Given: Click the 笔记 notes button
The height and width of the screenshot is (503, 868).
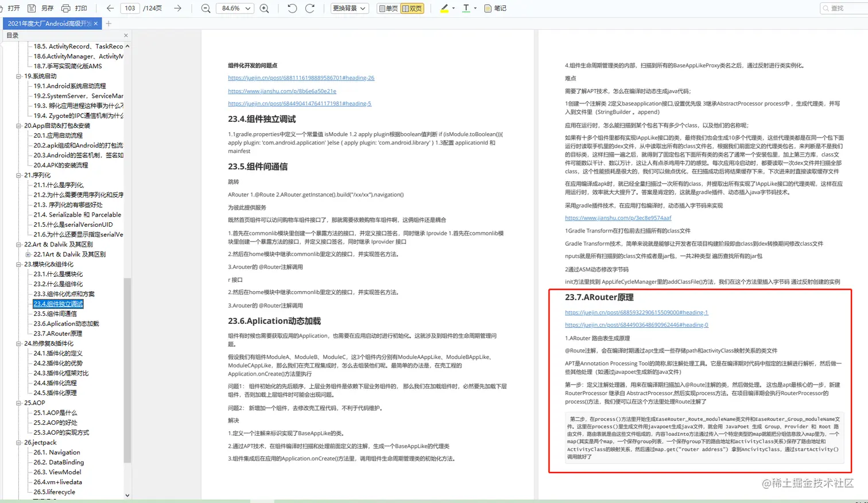Looking at the screenshot, I should pos(495,8).
